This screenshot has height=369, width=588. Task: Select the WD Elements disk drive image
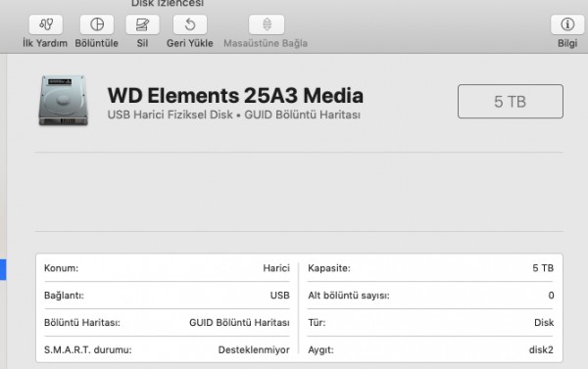pyautogui.click(x=64, y=100)
